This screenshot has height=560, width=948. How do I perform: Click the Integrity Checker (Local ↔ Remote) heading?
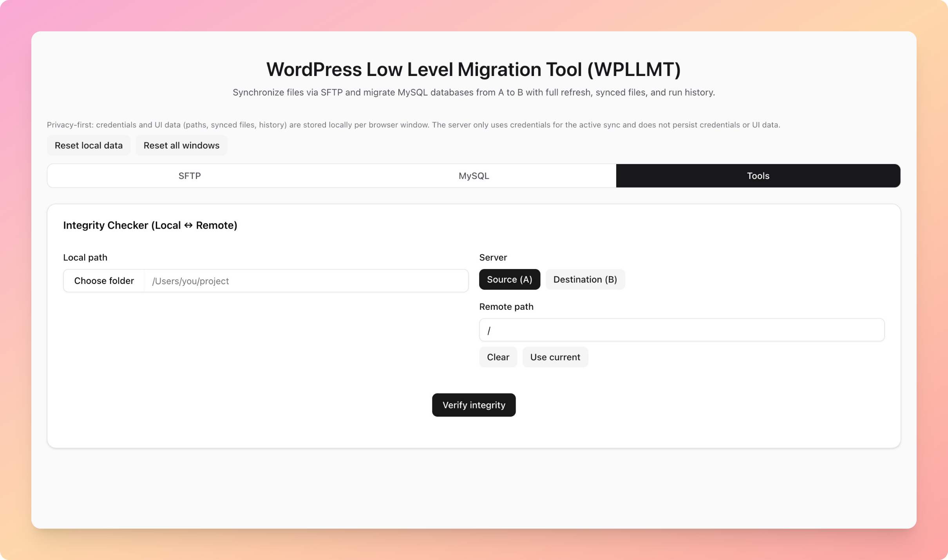tap(150, 225)
